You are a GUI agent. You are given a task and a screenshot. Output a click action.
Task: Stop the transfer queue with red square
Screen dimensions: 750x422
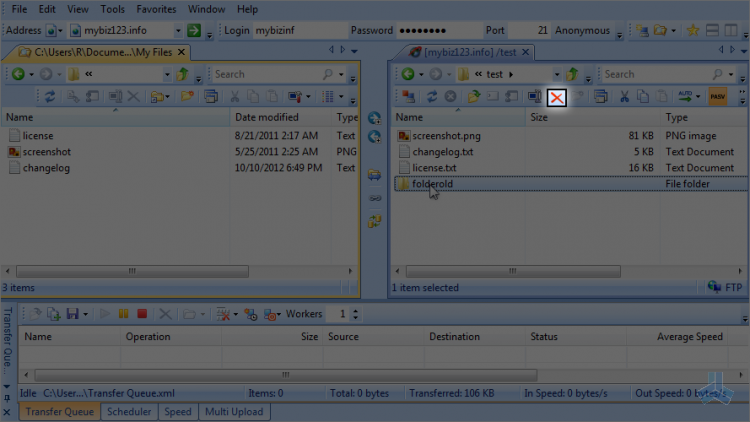tap(142, 314)
